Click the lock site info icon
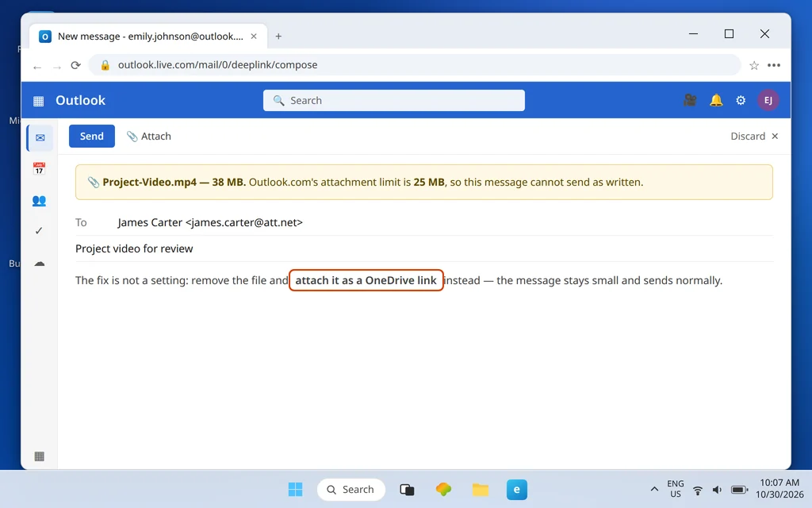Screen dimensions: 812x508 point(105,65)
